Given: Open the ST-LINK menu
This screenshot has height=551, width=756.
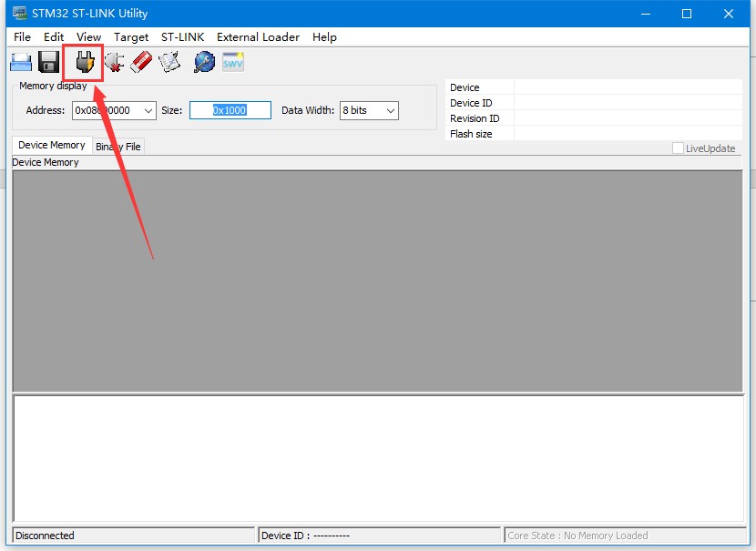Looking at the screenshot, I should click(182, 37).
